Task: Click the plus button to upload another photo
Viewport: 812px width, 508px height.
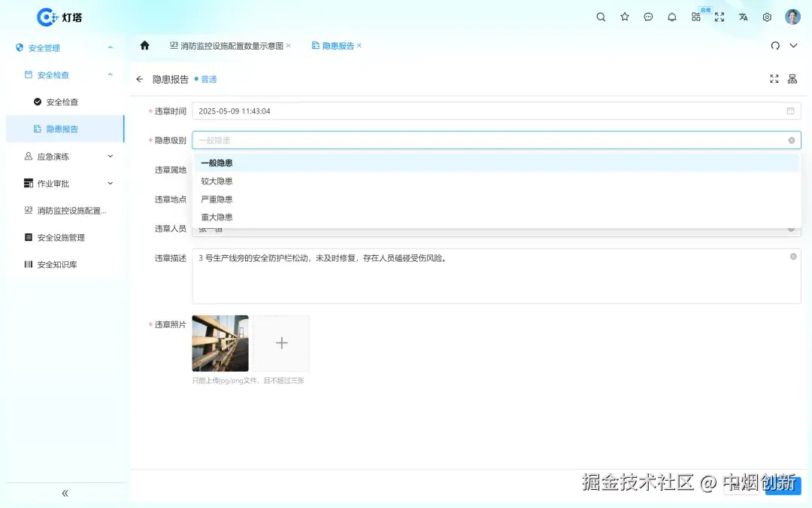Action: point(281,342)
